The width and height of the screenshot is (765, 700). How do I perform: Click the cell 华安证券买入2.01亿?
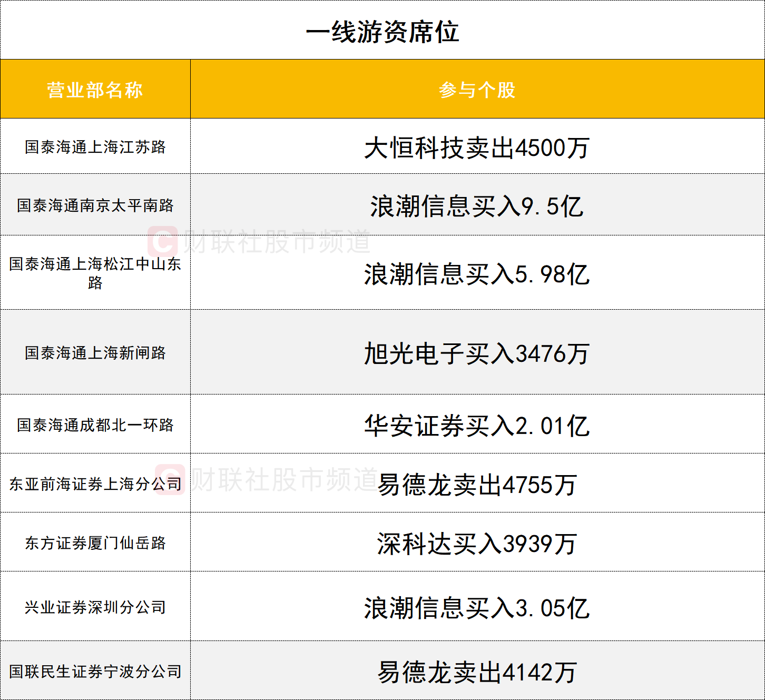[x=477, y=425]
